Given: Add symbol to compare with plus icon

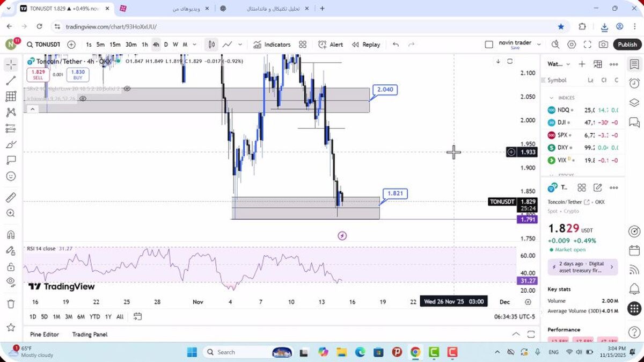Looking at the screenshot, I should (71, 45).
